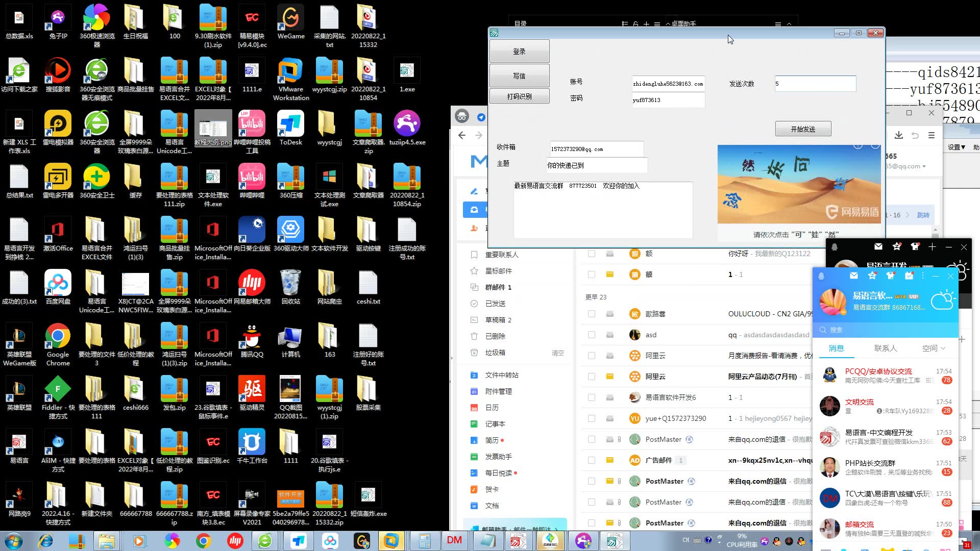Open 贺卡 in the mail sidebar
This screenshot has width=980, height=551.
(492, 489)
